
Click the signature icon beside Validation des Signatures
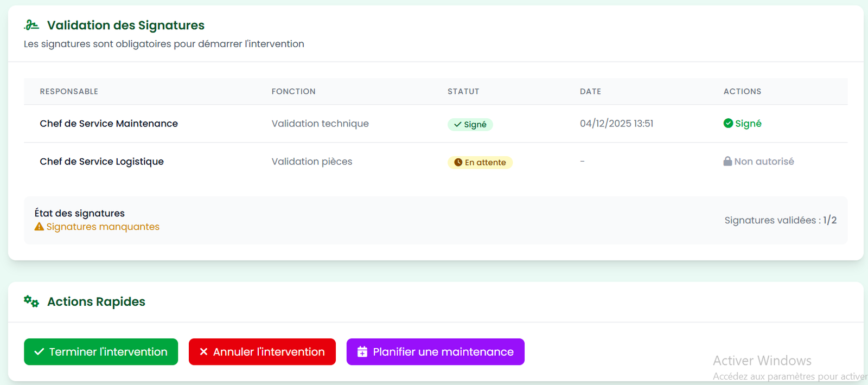click(x=31, y=25)
